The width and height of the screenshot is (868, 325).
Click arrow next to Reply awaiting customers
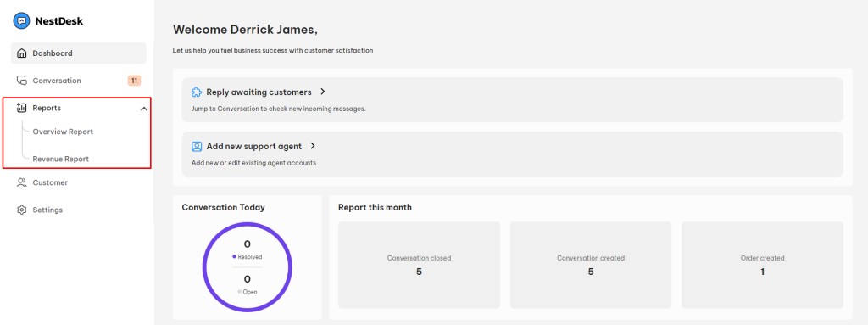(x=323, y=92)
